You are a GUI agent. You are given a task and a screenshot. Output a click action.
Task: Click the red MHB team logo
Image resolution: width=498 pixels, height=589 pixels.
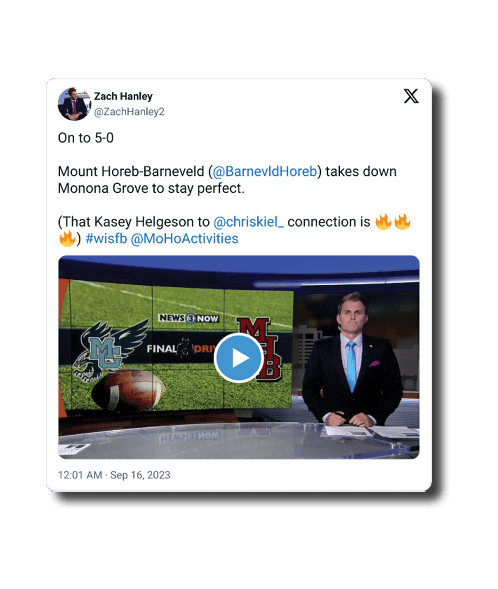[x=259, y=349]
